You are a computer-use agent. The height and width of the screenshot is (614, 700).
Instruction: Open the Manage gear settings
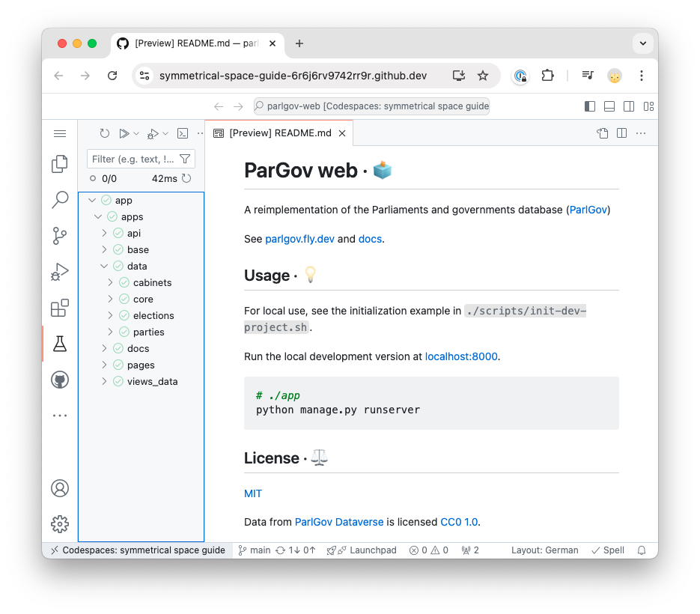[x=60, y=524]
